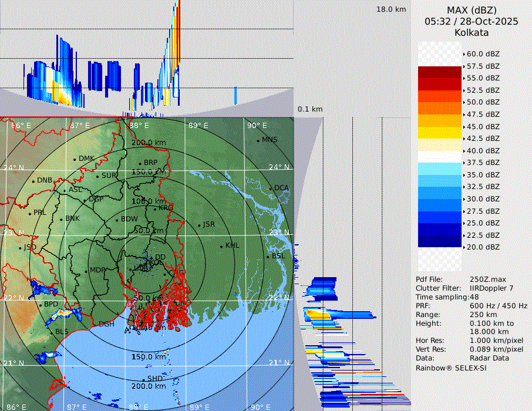Viewport: 532px width, 411px height.
Task: Click the 18.0 km height label
Action: (391, 9)
